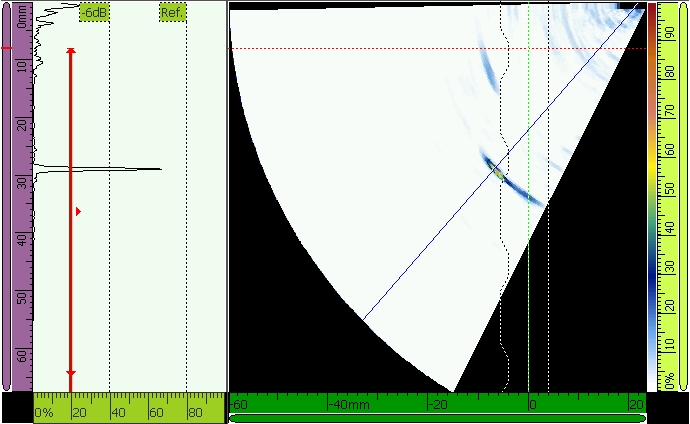This screenshot has width=690, height=424.
Task: Select the green dotted vertical cursor
Action: click(529, 250)
